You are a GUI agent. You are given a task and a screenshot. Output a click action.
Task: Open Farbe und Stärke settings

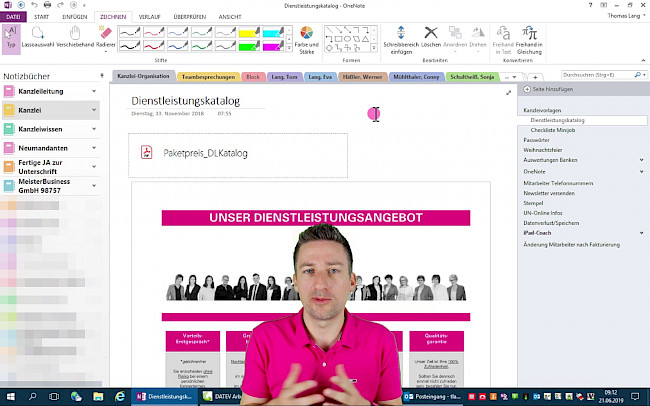coord(306,39)
